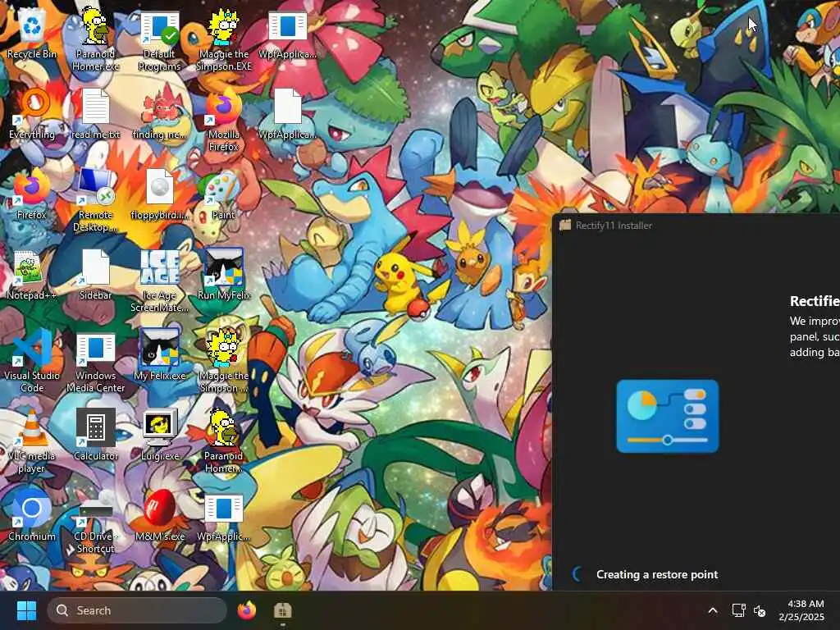
Task: Expand the hidden system tray icons chevron
Action: click(713, 610)
